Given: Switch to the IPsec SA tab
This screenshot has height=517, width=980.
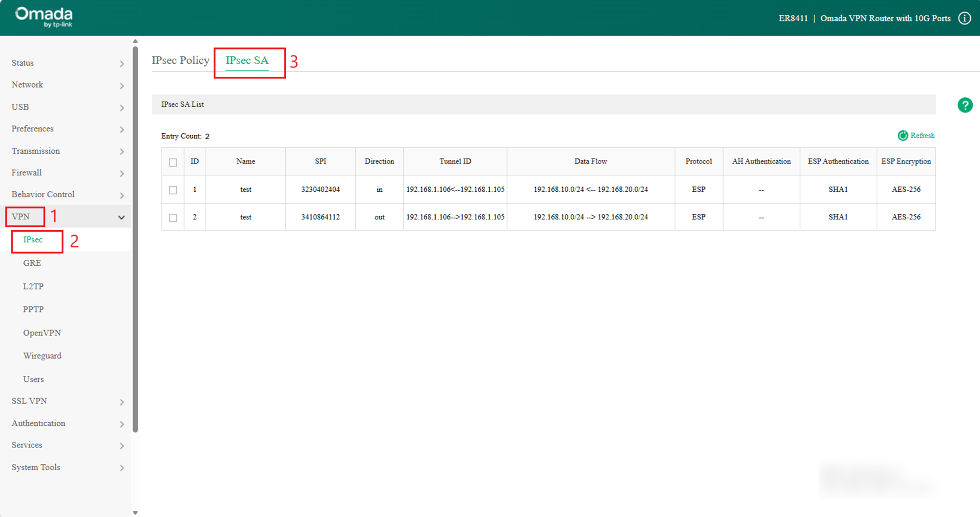Looking at the screenshot, I should tap(247, 60).
